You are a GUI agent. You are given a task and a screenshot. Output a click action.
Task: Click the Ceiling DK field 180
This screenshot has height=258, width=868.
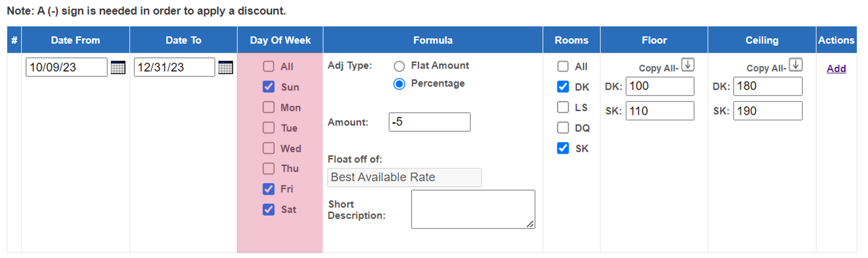[x=768, y=86]
